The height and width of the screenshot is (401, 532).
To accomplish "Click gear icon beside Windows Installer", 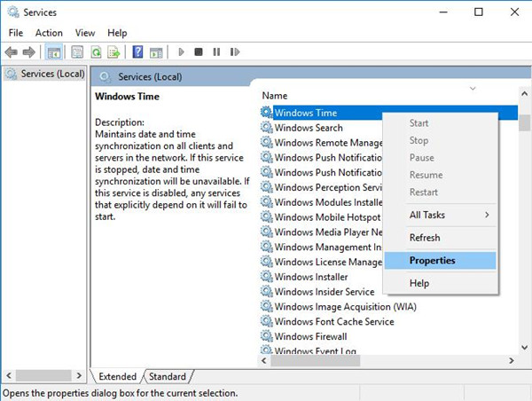I will 267,277.
